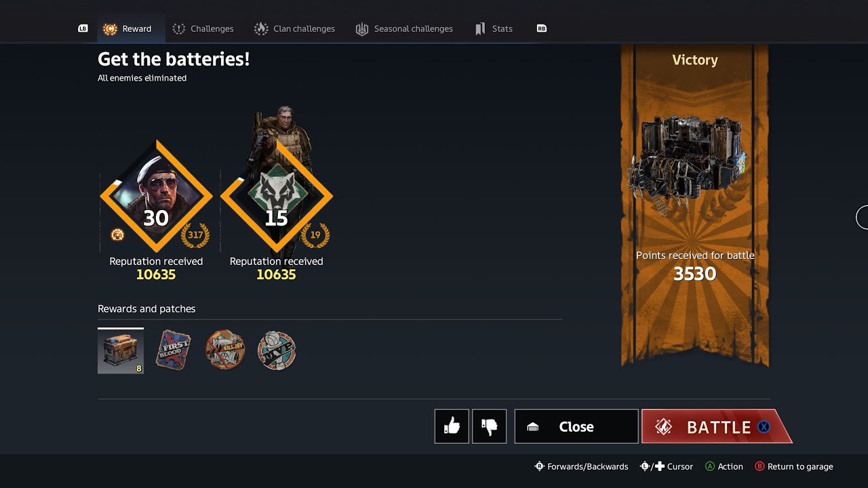The height and width of the screenshot is (488, 868).
Task: Click the wolf faction emblem
Action: pyautogui.click(x=277, y=196)
